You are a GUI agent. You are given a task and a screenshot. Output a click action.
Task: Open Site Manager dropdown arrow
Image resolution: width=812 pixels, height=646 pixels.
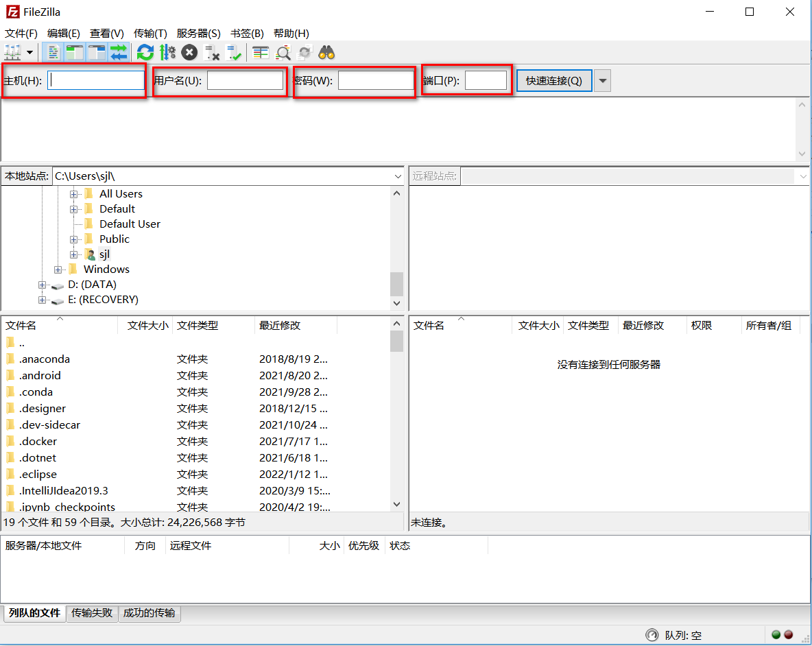pyautogui.click(x=29, y=52)
